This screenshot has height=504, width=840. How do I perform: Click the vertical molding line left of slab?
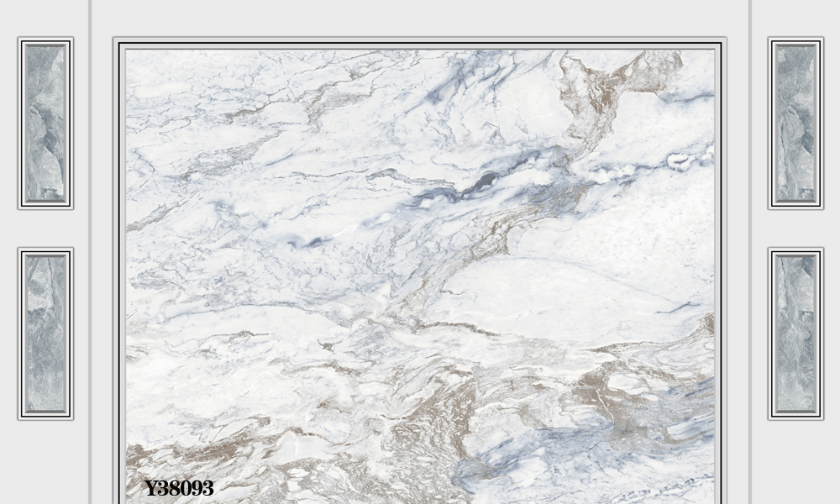91,252
